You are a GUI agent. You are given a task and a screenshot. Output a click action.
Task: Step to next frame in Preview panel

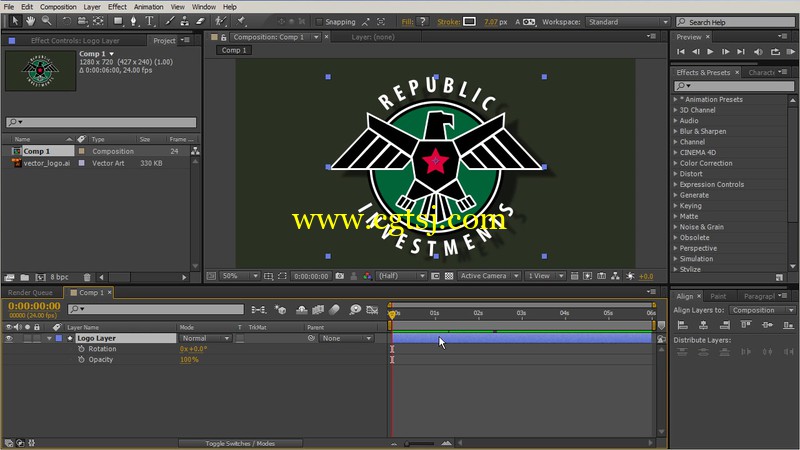point(726,52)
